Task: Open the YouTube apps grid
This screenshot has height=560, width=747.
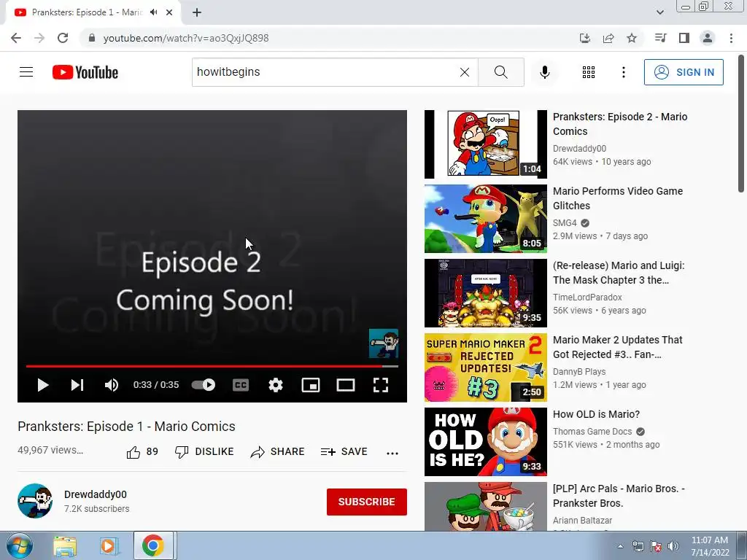Action: click(589, 72)
